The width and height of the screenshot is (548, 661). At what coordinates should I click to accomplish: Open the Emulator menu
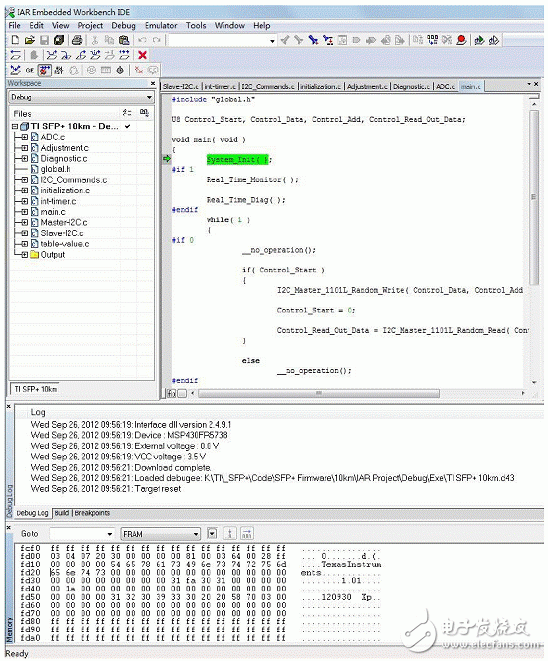pos(161,26)
